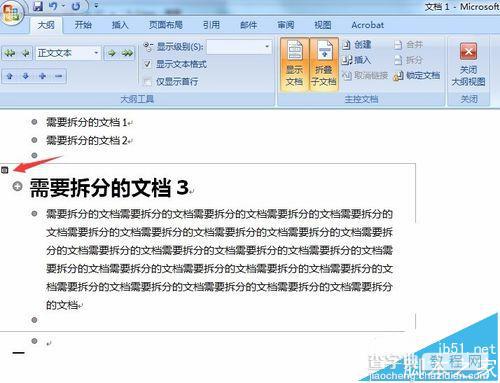This screenshot has width=500, height=383.
Task: Promote to Heading 1 with double left arrow
Action: (x=10, y=53)
